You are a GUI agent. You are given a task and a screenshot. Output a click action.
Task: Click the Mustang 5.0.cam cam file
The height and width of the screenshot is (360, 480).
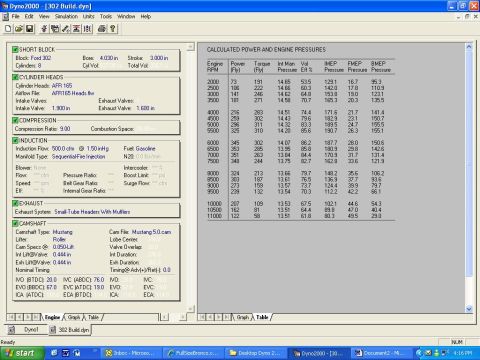(x=152, y=232)
